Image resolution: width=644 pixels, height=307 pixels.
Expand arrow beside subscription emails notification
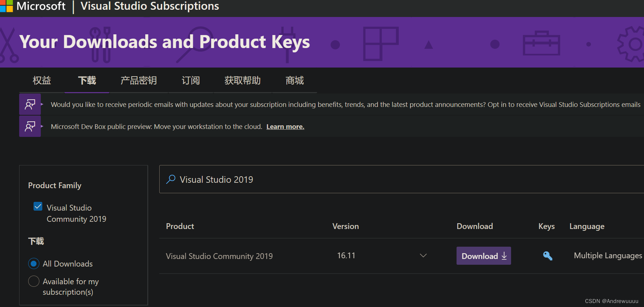point(42,104)
